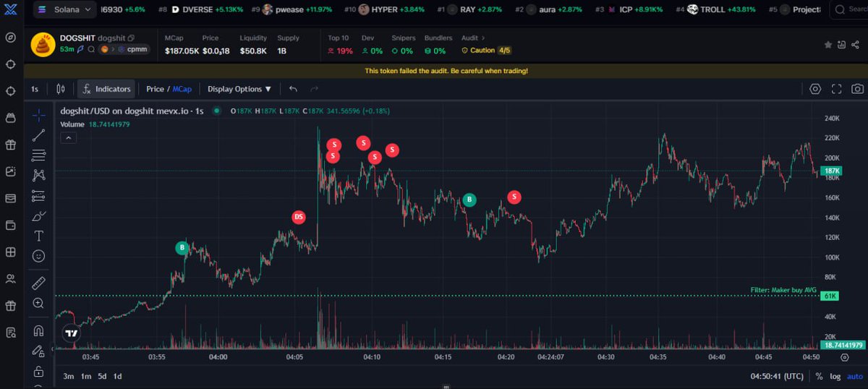Click the chart image icon near star

click(842, 44)
